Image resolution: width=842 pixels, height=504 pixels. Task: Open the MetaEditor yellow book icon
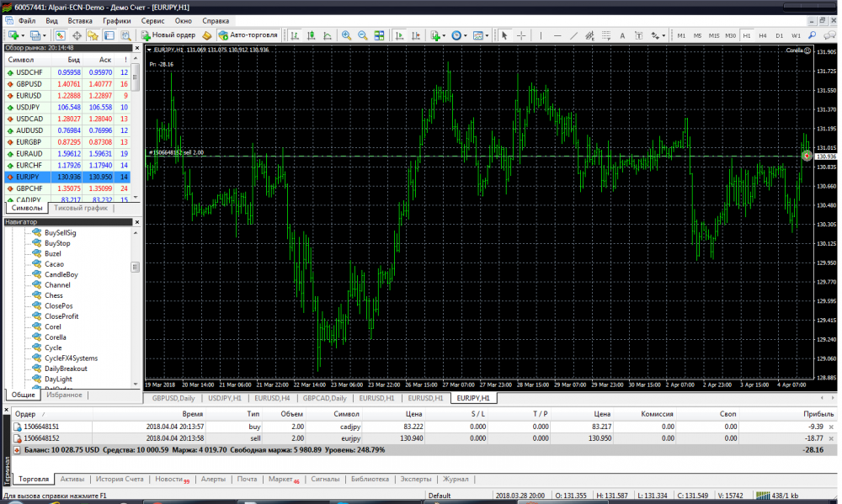207,35
